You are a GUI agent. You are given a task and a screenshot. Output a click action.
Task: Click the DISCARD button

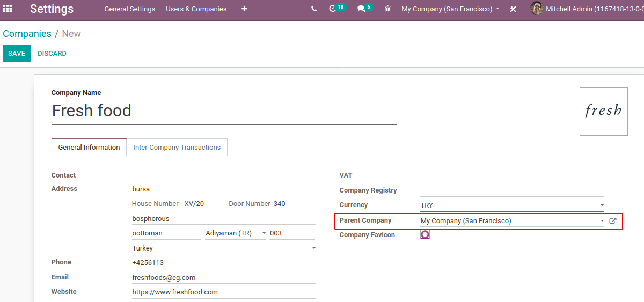[x=52, y=54]
